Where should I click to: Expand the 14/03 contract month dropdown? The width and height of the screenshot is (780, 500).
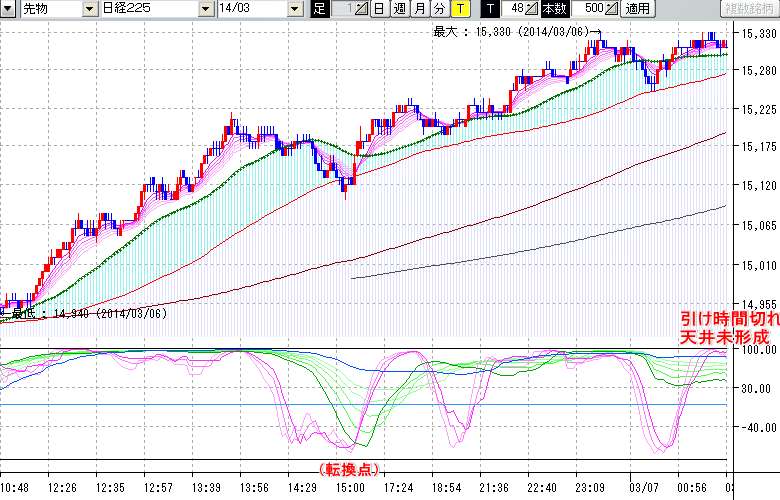294,9
